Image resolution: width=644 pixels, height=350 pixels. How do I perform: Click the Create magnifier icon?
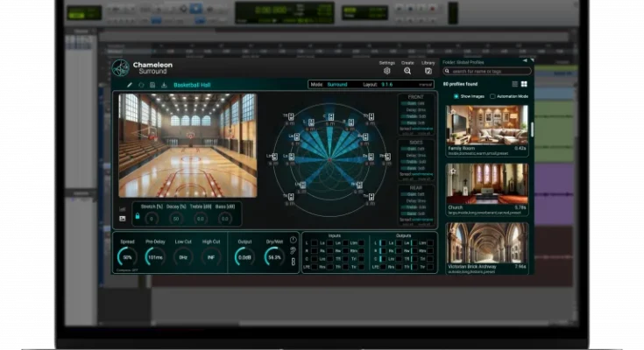click(407, 71)
